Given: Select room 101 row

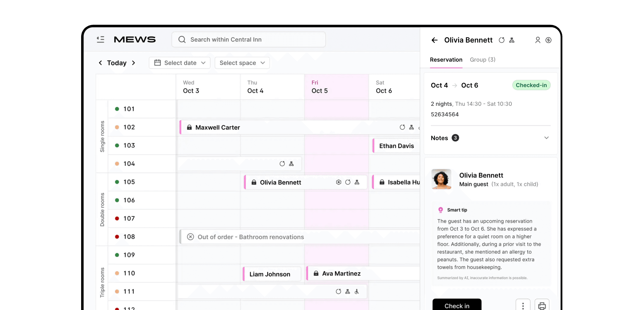Looking at the screenshot, I should coord(142,109).
